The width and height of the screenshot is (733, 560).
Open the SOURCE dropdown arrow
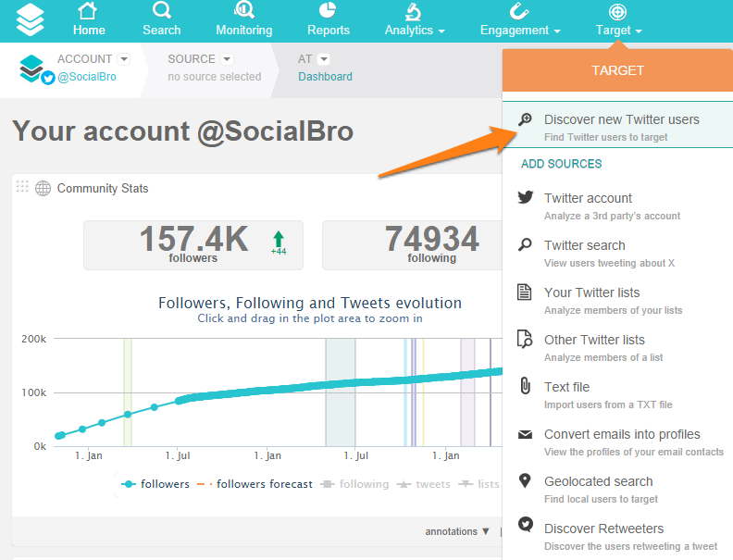227,59
